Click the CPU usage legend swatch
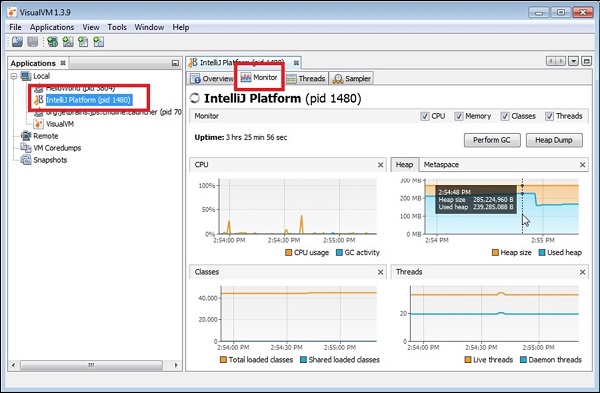This screenshot has height=393, width=600. pos(289,253)
